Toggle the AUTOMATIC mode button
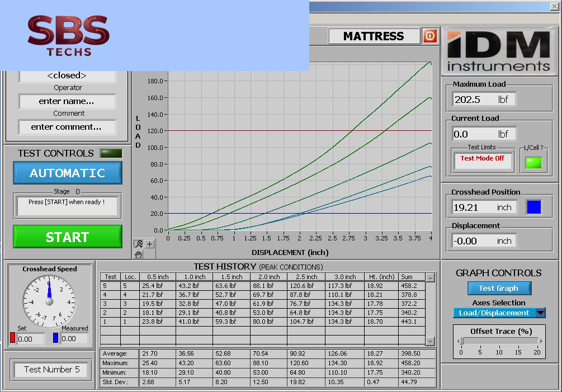 67,173
